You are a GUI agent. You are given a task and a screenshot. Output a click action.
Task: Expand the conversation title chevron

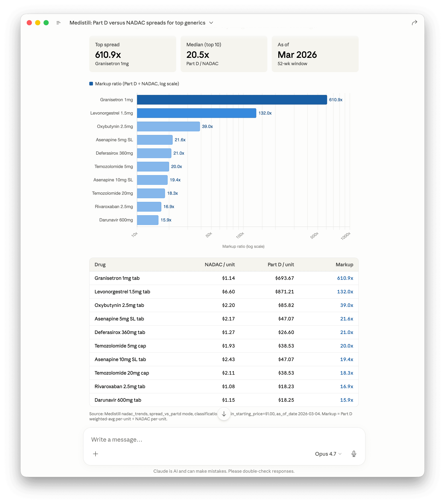click(211, 23)
